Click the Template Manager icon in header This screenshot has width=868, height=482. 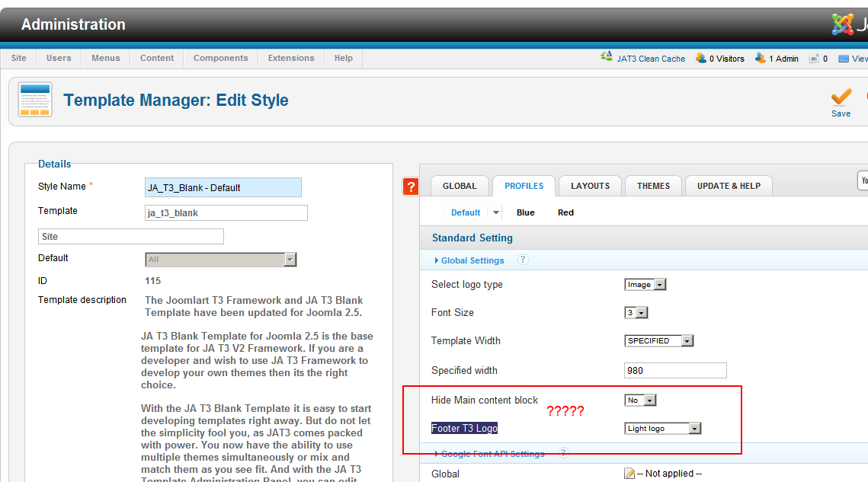point(35,100)
